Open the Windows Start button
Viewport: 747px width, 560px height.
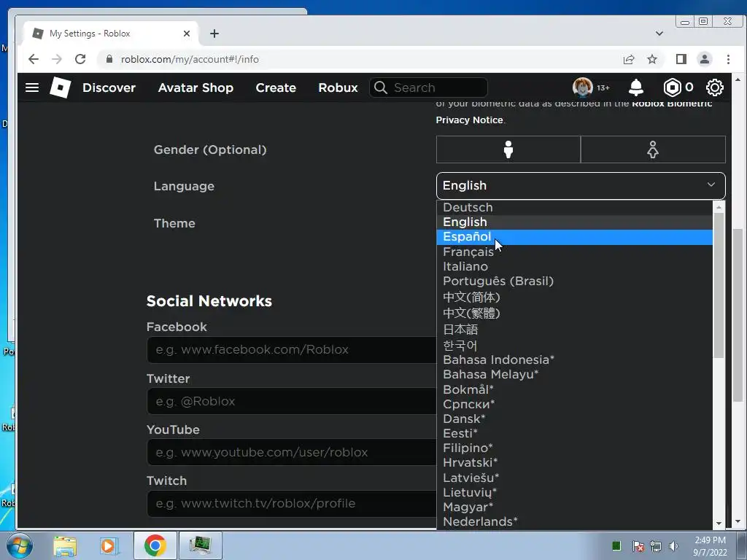19,545
